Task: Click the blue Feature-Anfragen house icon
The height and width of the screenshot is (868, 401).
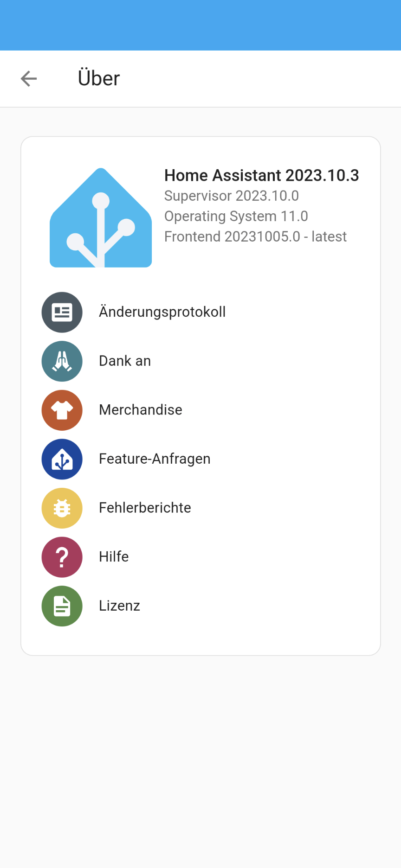Action: click(x=62, y=459)
